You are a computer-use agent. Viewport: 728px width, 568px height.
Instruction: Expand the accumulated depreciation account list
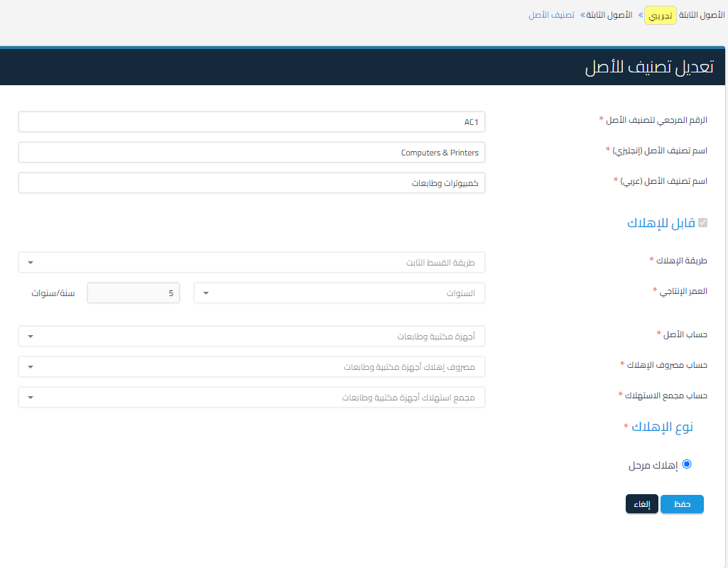[x=251, y=397]
